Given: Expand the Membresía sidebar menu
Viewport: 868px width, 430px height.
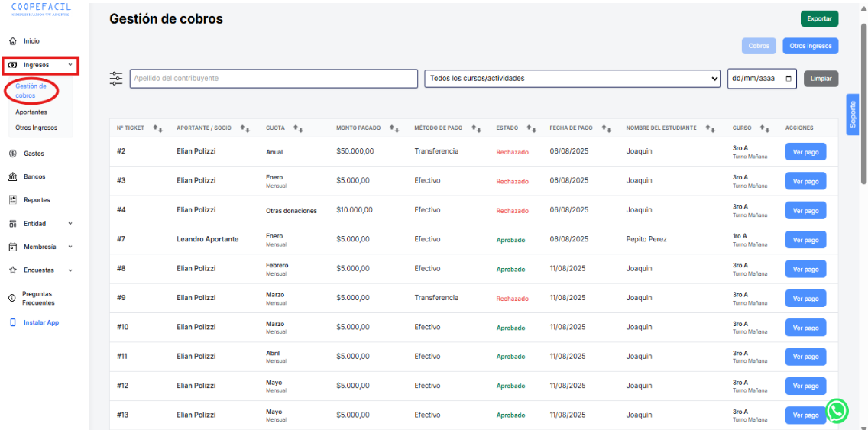Looking at the screenshot, I should pos(41,247).
